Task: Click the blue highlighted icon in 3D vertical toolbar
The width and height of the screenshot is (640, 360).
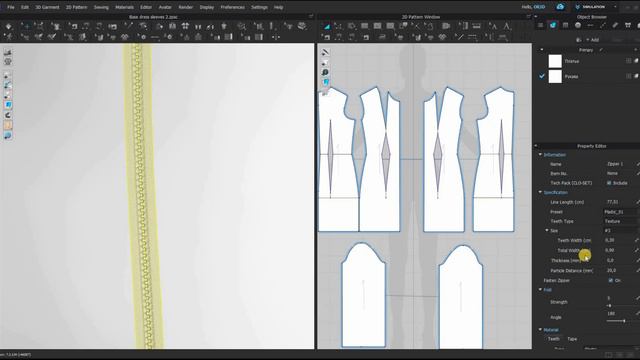Action: tap(8, 105)
